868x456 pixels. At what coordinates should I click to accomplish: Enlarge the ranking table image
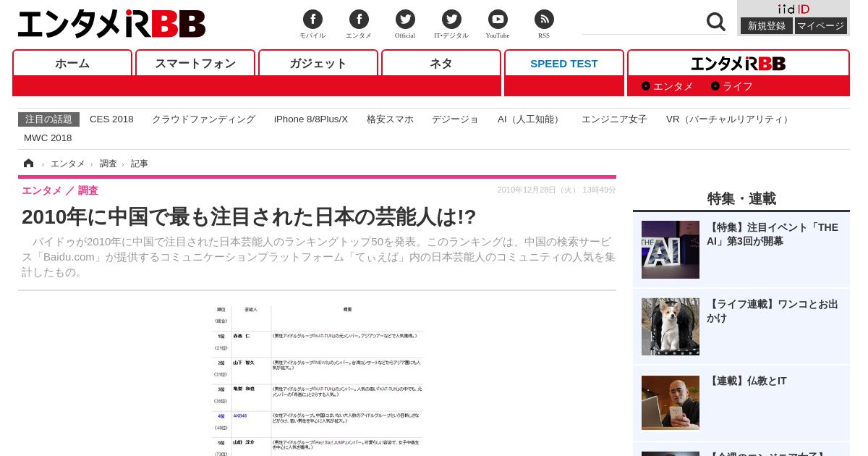click(318, 381)
